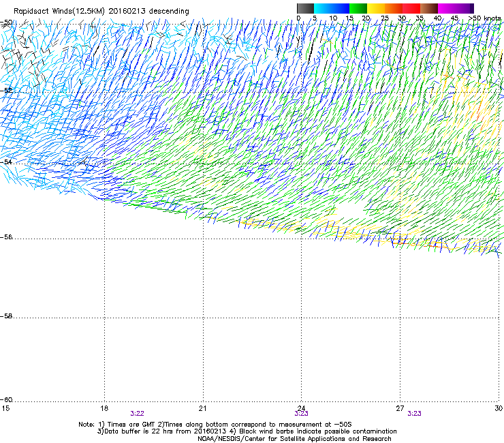Click the '27' longitude label on bottom axis
The image size is (504, 443).
click(400, 408)
